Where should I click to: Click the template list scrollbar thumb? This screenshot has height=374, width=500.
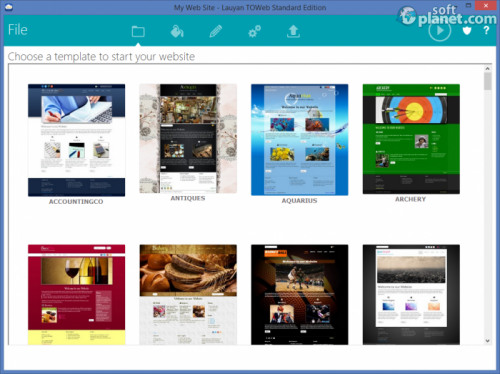tap(487, 81)
